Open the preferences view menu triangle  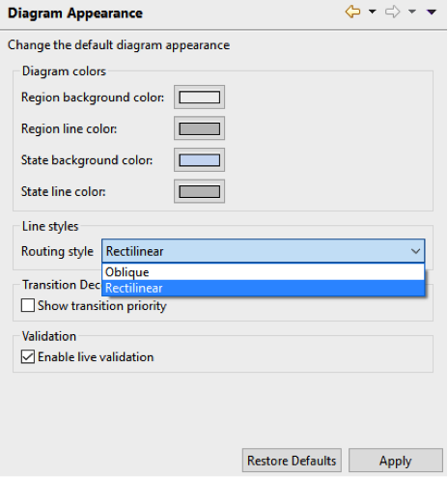(432, 12)
